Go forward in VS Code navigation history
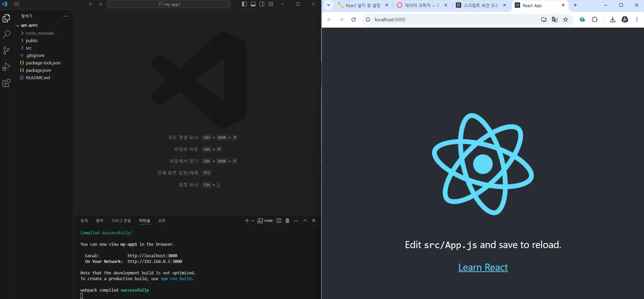Screen dimensions: 644x299 100,4
